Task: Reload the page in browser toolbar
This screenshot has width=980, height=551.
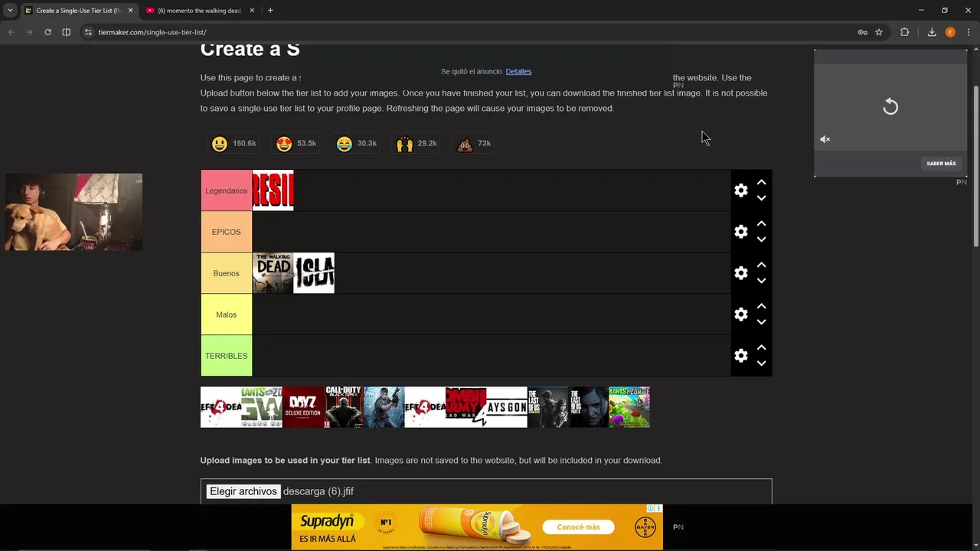Action: point(47,32)
